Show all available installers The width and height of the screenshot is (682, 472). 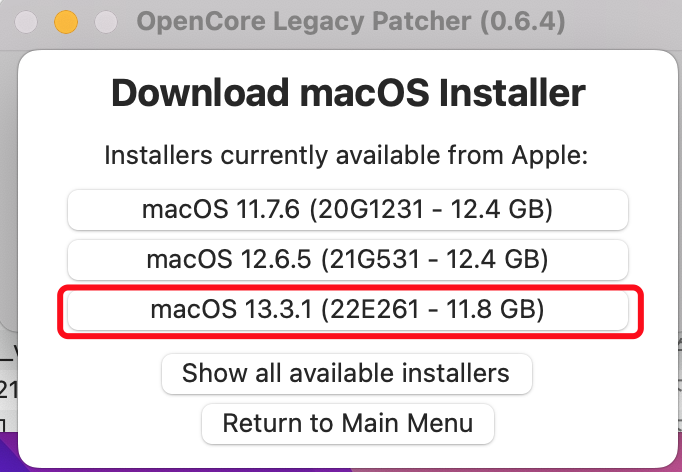[346, 374]
